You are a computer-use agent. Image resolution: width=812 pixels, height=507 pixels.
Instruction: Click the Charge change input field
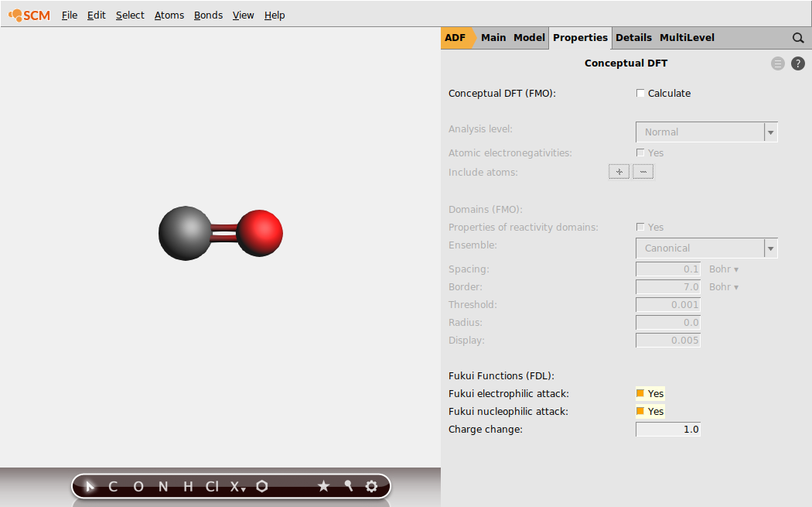tap(668, 429)
